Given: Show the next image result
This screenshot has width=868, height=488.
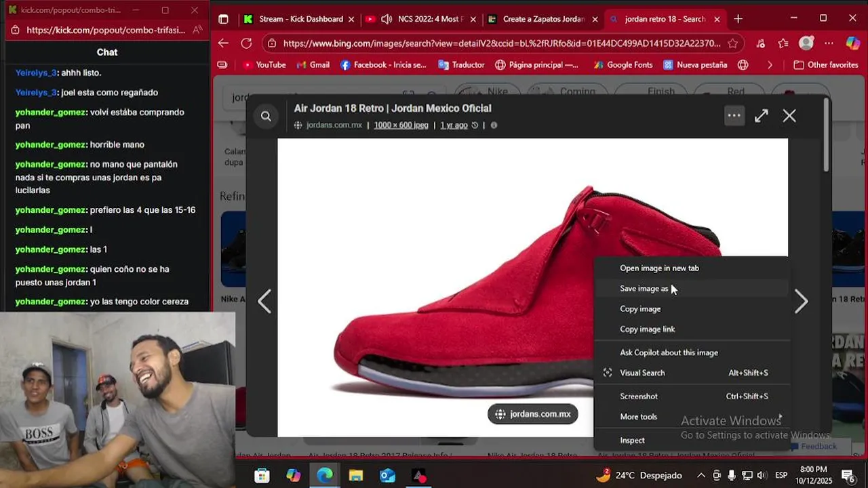Looking at the screenshot, I should click(801, 302).
